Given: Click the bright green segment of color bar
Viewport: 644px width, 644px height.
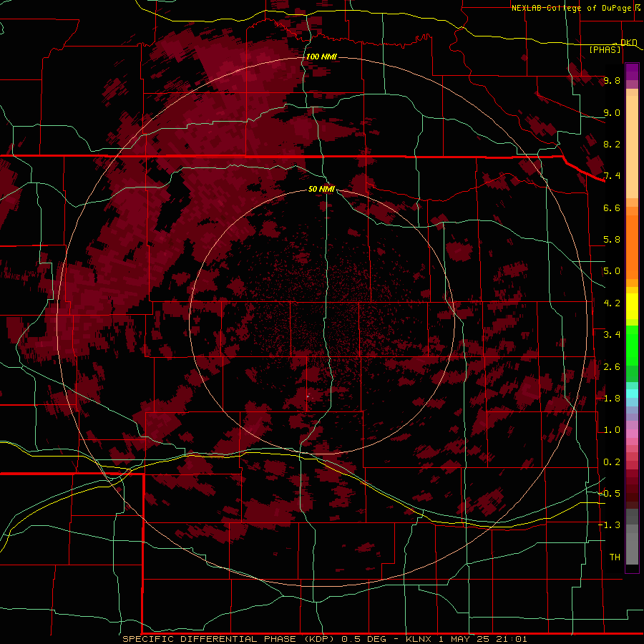Looking at the screenshot, I should point(632,347).
